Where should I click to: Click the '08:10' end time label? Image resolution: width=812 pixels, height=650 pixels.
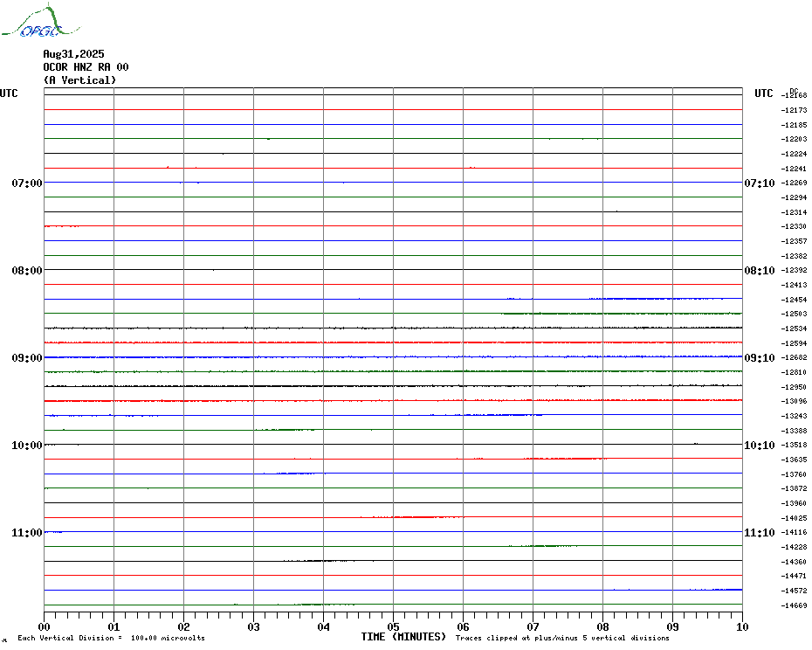[x=760, y=271]
